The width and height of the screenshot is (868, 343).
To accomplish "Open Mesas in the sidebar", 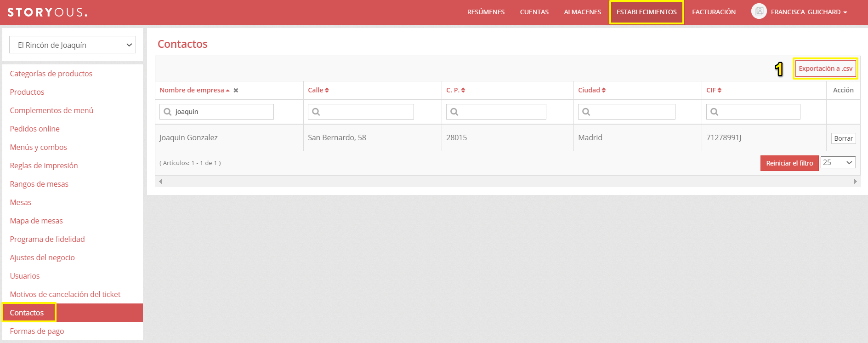I will click(21, 202).
